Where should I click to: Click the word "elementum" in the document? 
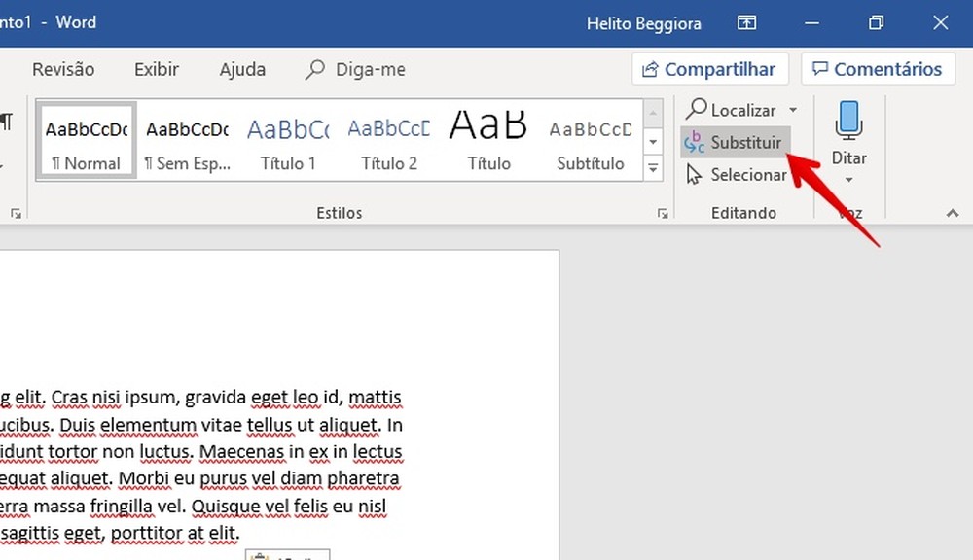pos(147,425)
